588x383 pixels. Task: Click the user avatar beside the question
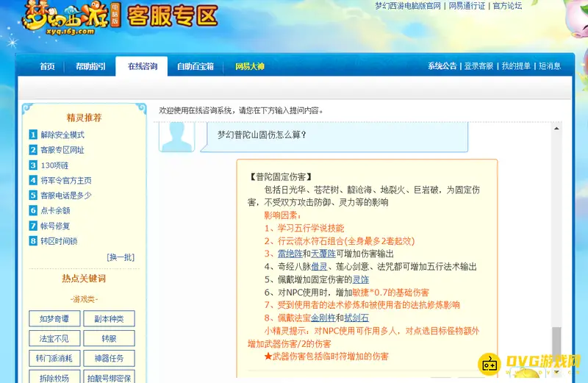pos(176,137)
